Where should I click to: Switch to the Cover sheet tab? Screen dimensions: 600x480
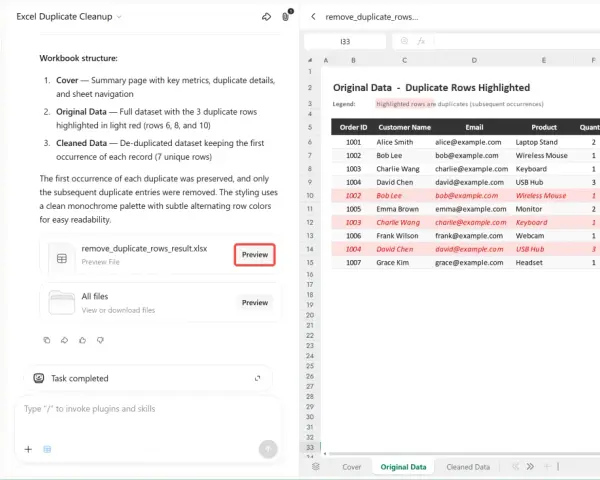point(351,467)
